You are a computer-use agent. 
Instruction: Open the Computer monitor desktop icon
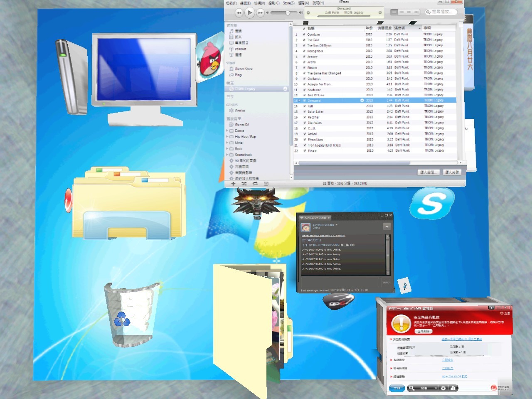[143, 79]
